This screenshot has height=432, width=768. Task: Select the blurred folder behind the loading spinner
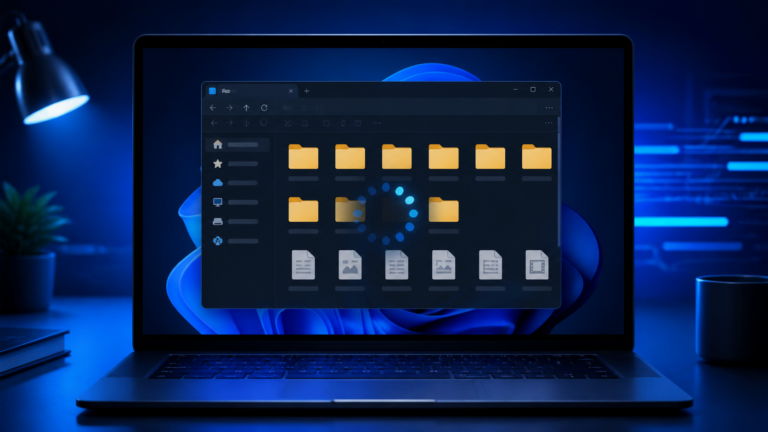point(350,210)
